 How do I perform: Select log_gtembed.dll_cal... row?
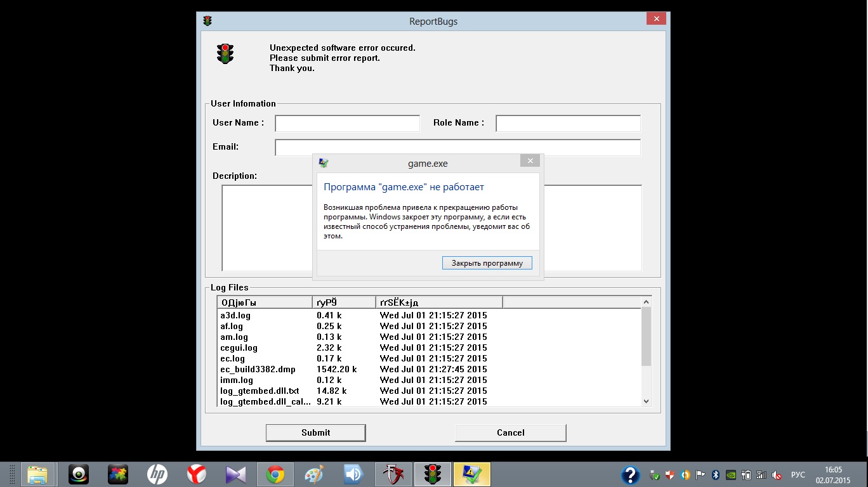click(x=266, y=401)
